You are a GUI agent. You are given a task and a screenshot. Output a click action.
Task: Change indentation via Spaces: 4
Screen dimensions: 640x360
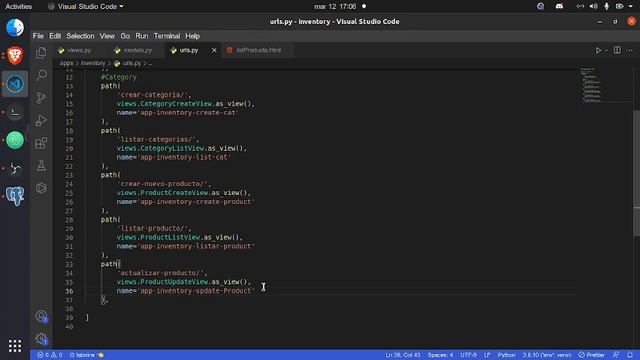(440, 355)
